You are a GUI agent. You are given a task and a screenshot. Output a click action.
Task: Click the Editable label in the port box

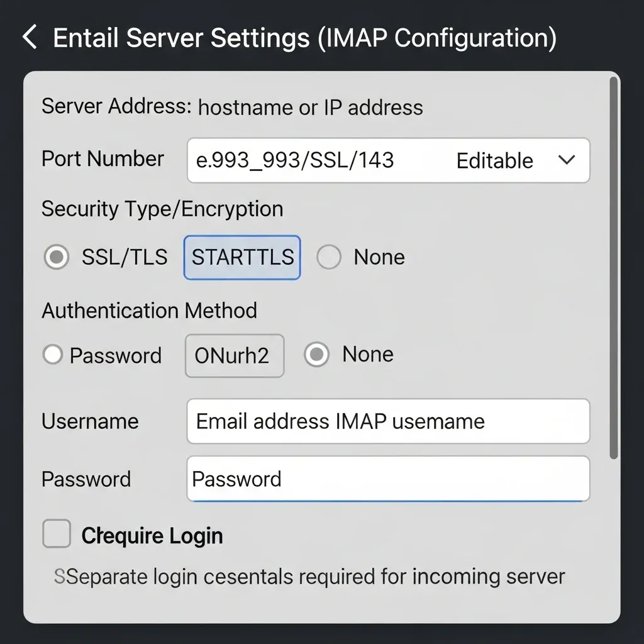[x=494, y=161]
